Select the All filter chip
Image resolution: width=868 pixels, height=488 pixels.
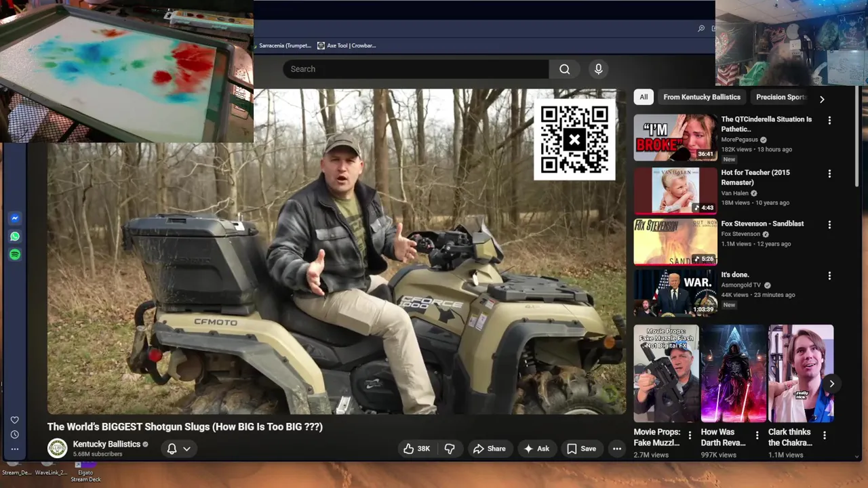coord(644,97)
